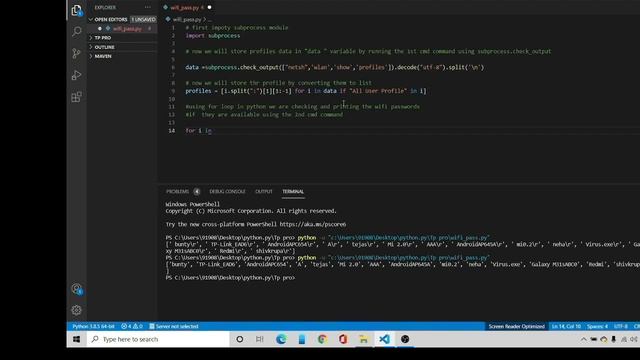Expand the TP PRO folder section
The image size is (640, 360).
pyautogui.click(x=102, y=38)
